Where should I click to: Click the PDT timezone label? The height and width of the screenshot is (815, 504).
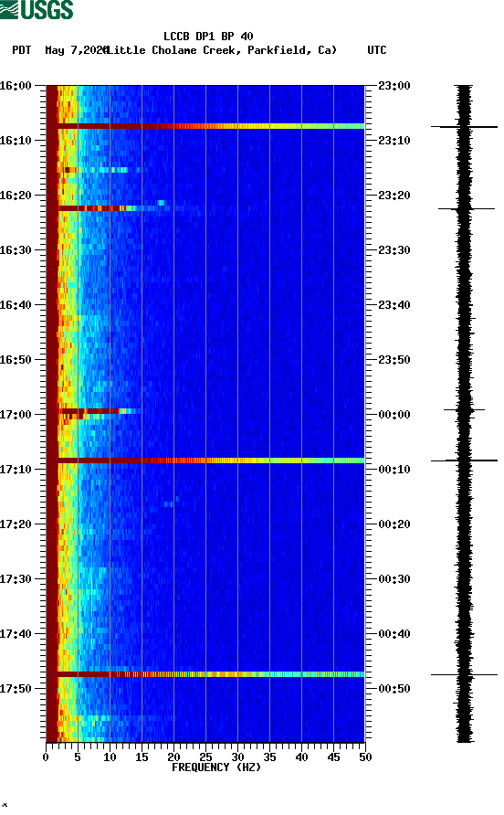pos(22,50)
